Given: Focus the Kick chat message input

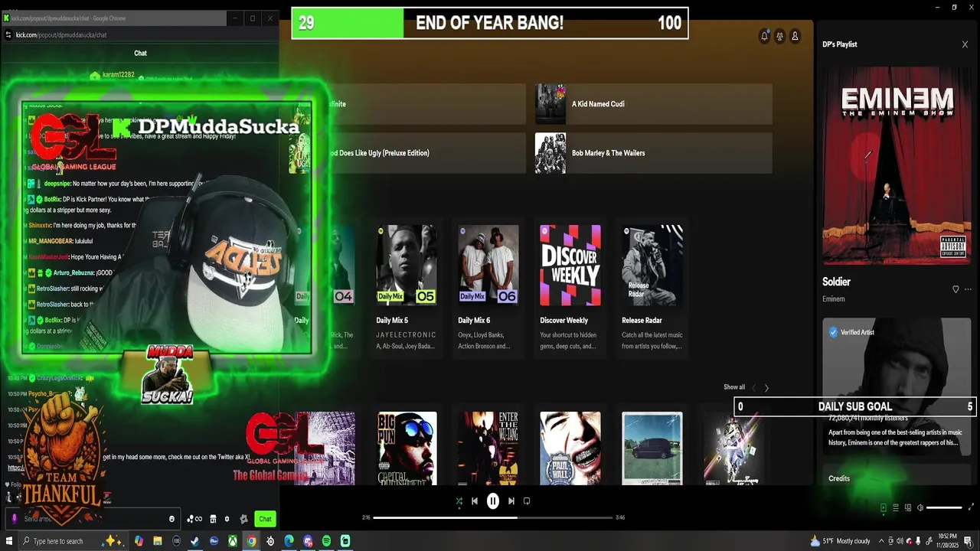Looking at the screenshot, I should click(92, 519).
